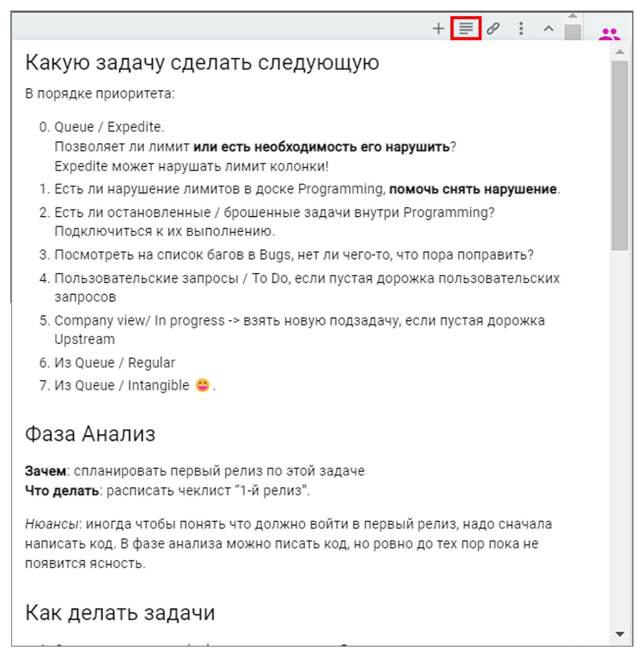The image size is (644, 665).
Task: Click list item "Из Queue / Regular"
Action: (115, 363)
